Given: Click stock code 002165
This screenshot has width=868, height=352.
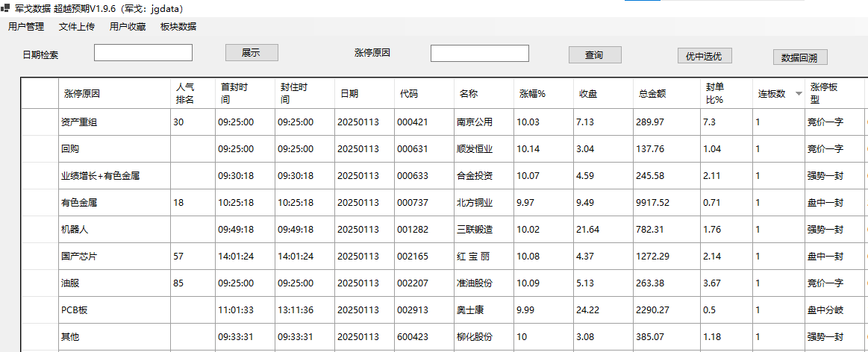Looking at the screenshot, I should click(x=425, y=257).
